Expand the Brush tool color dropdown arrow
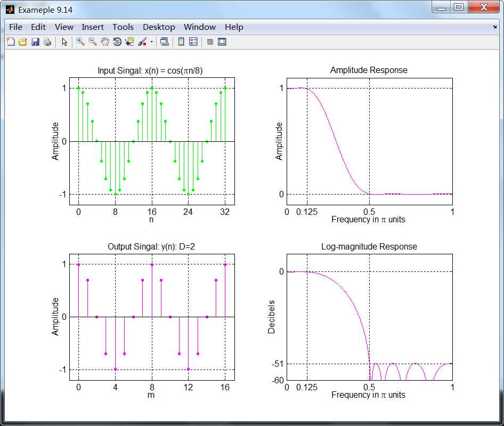 (x=151, y=42)
